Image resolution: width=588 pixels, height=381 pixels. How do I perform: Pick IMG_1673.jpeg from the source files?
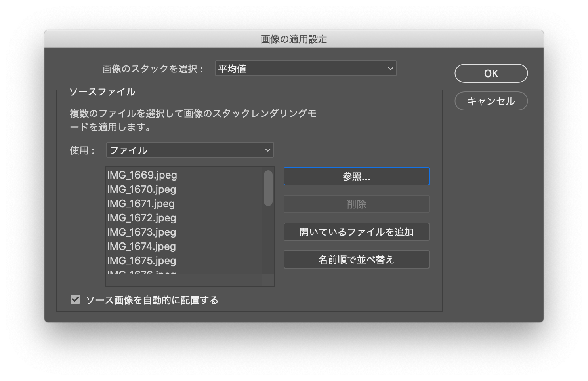[141, 232]
